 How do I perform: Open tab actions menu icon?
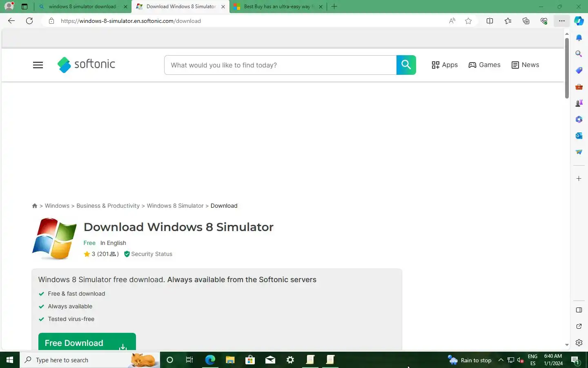pos(24,7)
